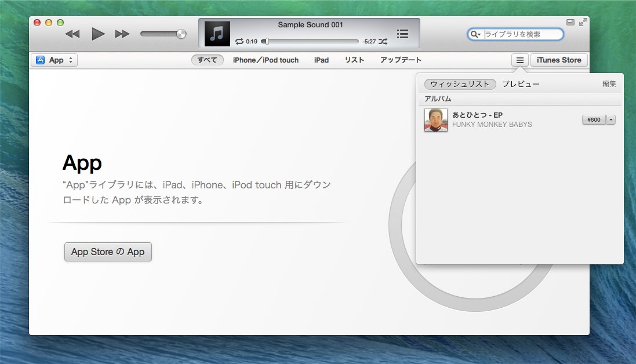Click the FUNKY MONKEY BABYS artist text
This screenshot has width=636, height=364.
coord(492,125)
